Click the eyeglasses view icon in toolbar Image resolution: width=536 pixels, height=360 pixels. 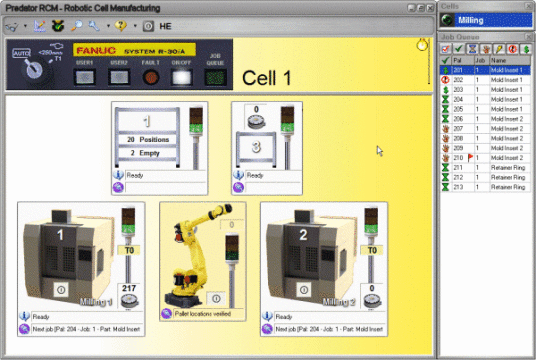pyautogui.click(x=12, y=26)
